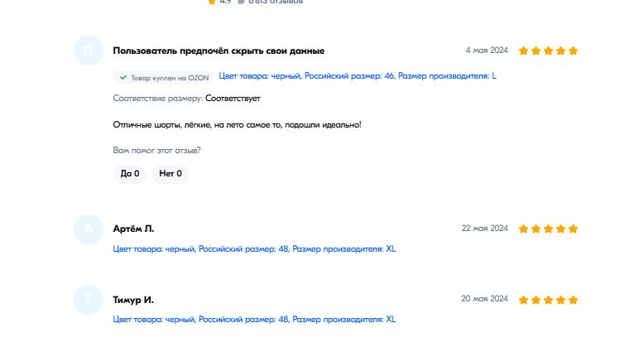The image size is (644, 342).
Task: Open Артём Л.'s product variant link
Action: [x=254, y=248]
